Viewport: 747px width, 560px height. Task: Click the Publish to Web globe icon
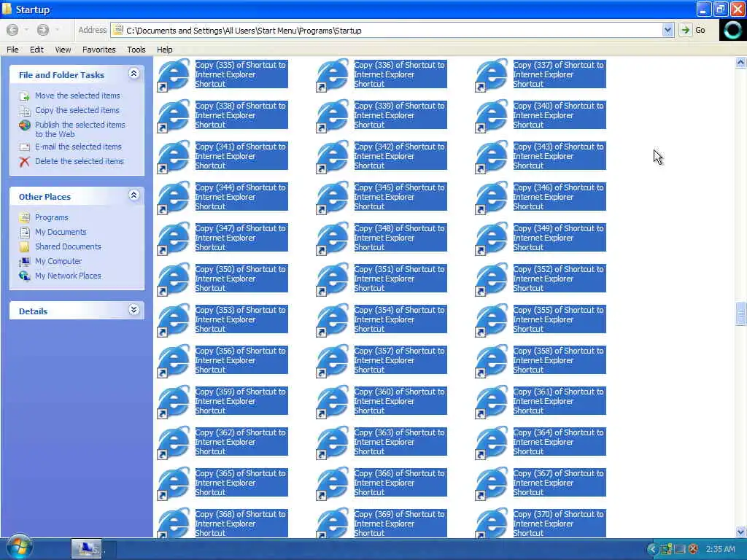(x=25, y=125)
